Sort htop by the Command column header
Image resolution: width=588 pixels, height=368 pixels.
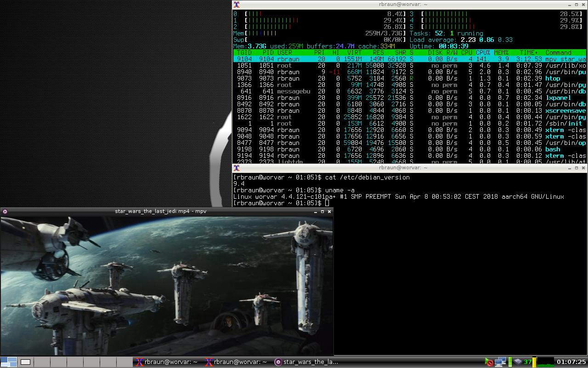(x=559, y=52)
